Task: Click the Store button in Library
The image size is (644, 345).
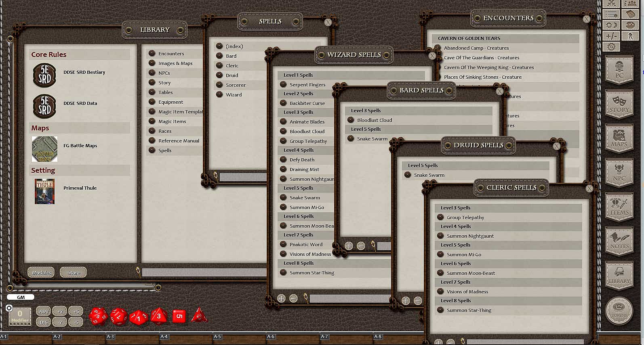Action: coord(74,273)
